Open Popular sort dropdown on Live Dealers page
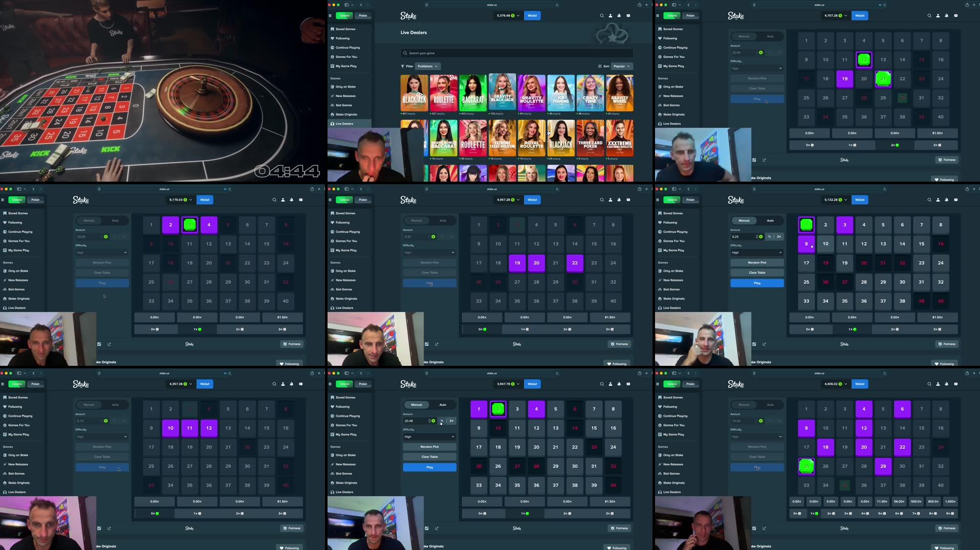Viewport: 980px width, 550px height. 622,66
